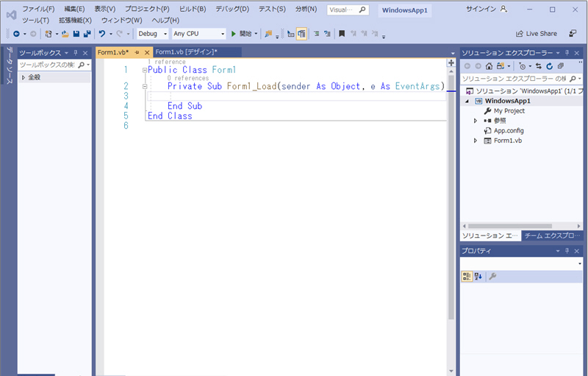
Task: Switch to the チーム エクスプロ… tab
Action: click(x=552, y=235)
